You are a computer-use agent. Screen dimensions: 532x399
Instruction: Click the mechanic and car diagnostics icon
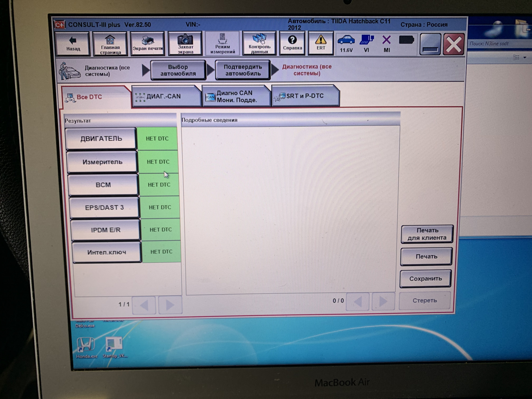click(x=69, y=71)
